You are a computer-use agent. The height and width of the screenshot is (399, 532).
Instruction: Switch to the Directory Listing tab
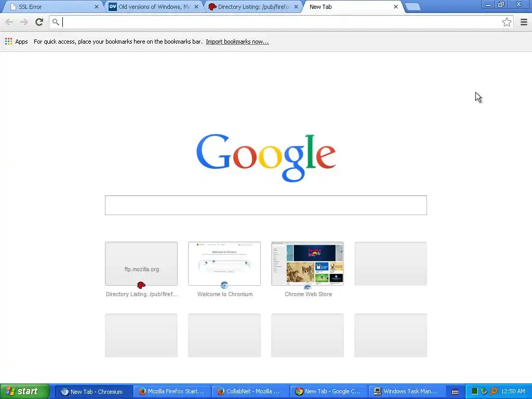pyautogui.click(x=253, y=7)
